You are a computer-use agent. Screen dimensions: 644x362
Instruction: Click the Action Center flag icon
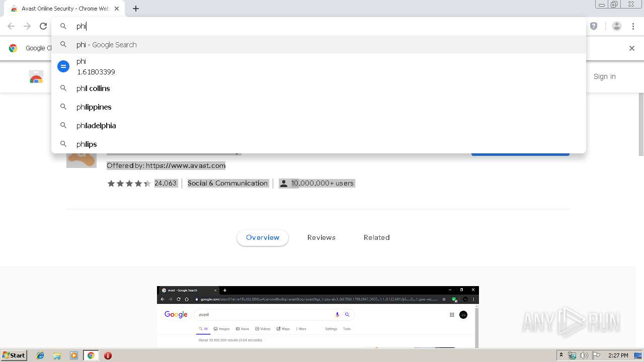596,355
